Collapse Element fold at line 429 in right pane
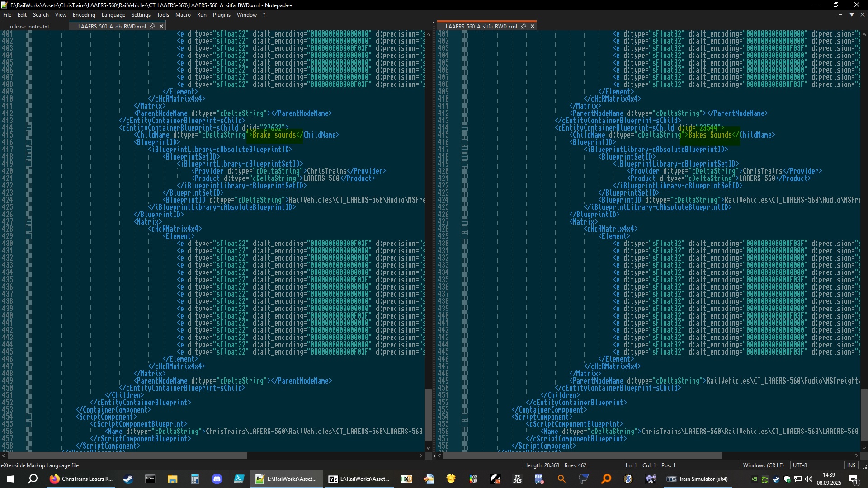This screenshot has width=868, height=488. tap(465, 236)
